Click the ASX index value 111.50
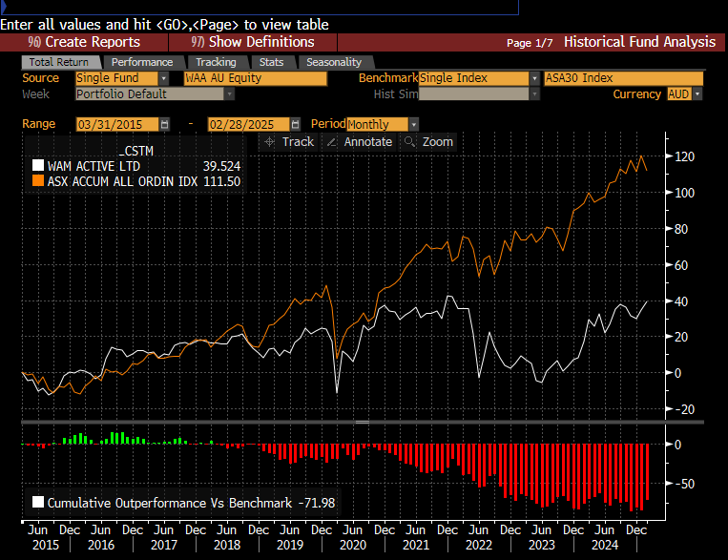 tap(221, 181)
